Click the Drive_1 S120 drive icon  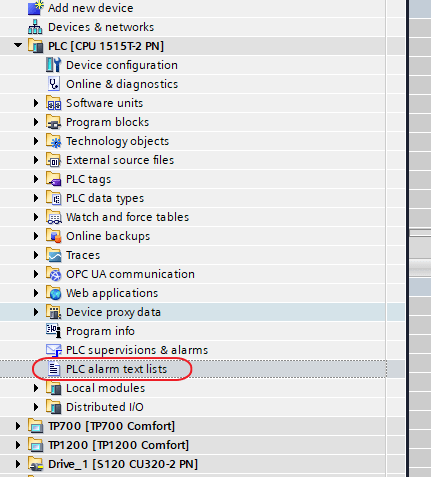click(x=36, y=464)
